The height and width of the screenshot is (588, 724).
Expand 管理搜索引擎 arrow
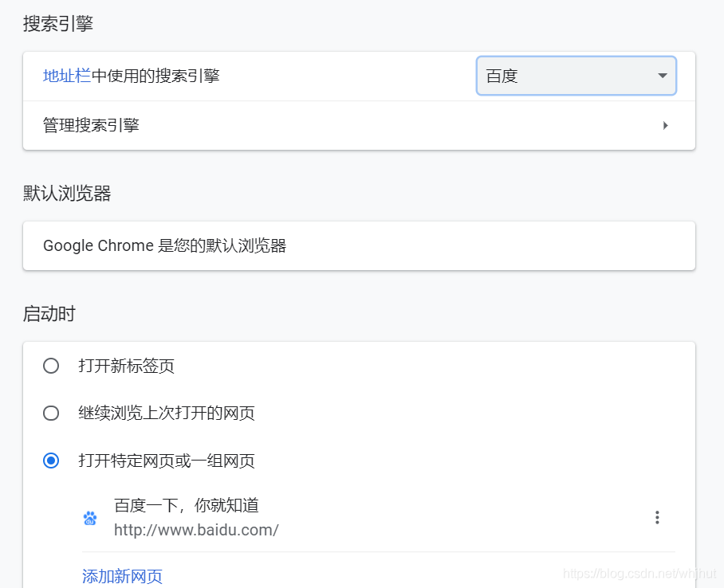pos(665,126)
